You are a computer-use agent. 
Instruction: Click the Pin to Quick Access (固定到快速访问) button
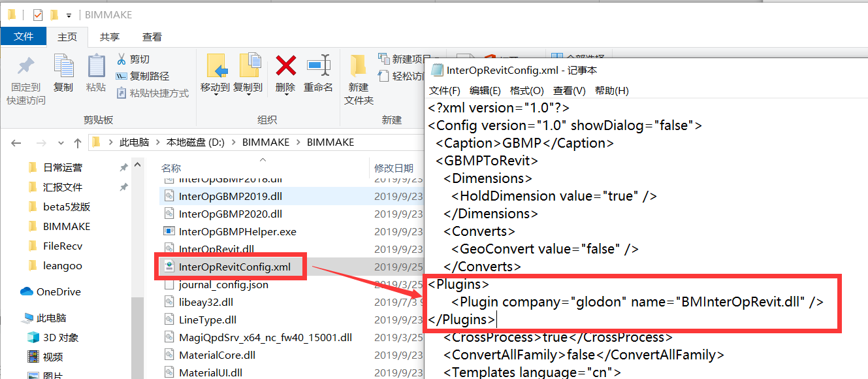pyautogui.click(x=26, y=80)
